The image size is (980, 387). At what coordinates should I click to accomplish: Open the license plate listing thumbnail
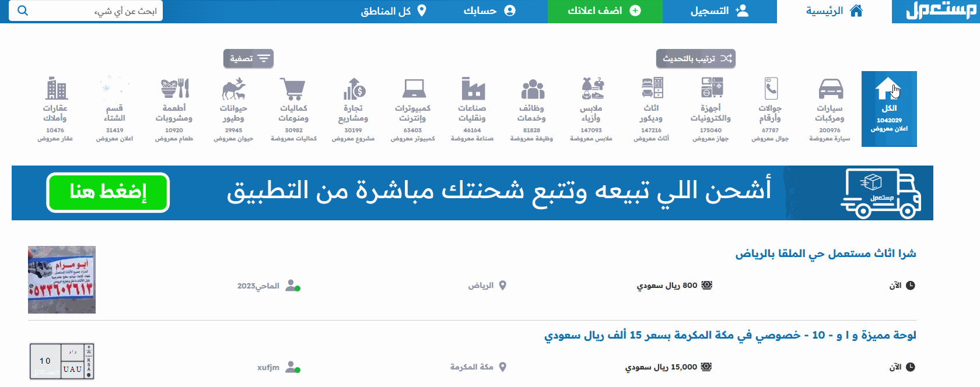[x=62, y=361]
